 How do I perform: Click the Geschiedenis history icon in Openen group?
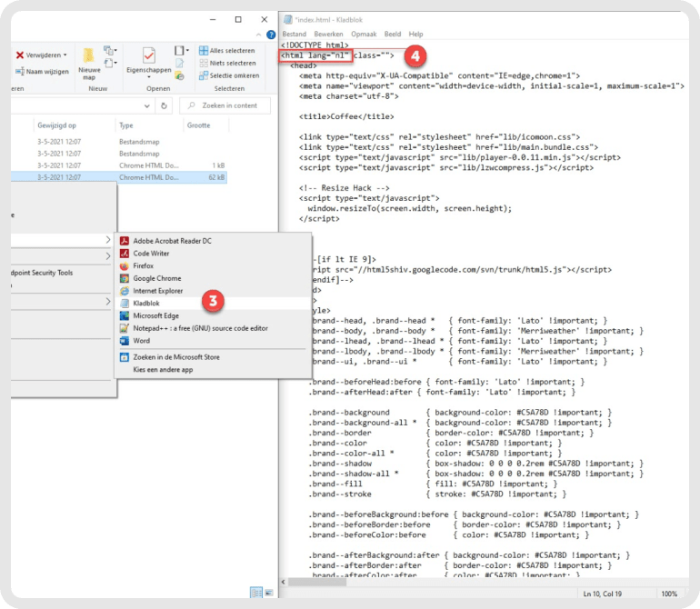point(179,76)
